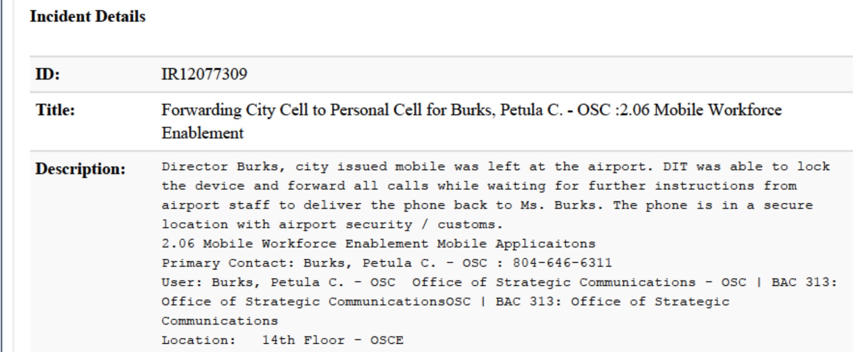Click the misspelled word "Applicaitons"
The height and width of the screenshot is (352, 868).
(545, 244)
